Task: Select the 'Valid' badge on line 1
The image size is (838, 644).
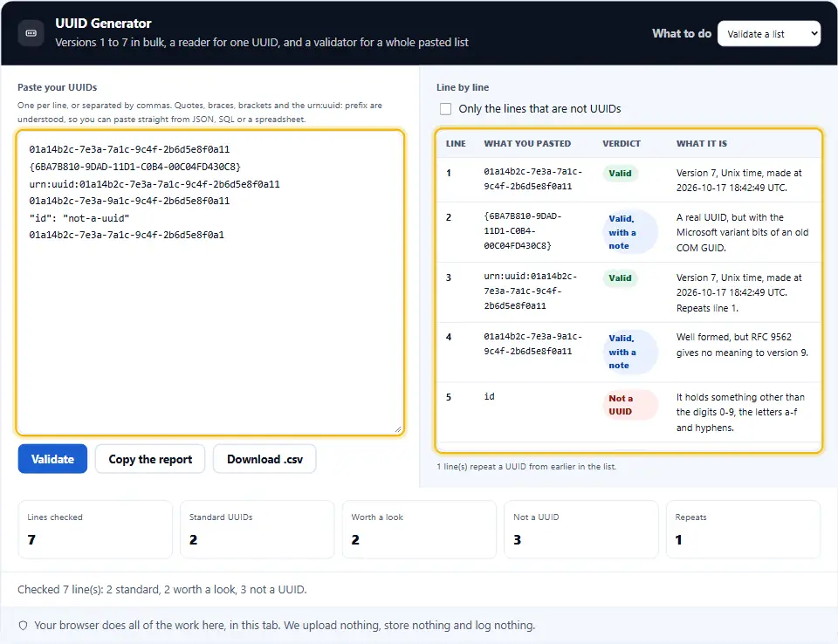Action: [620, 173]
